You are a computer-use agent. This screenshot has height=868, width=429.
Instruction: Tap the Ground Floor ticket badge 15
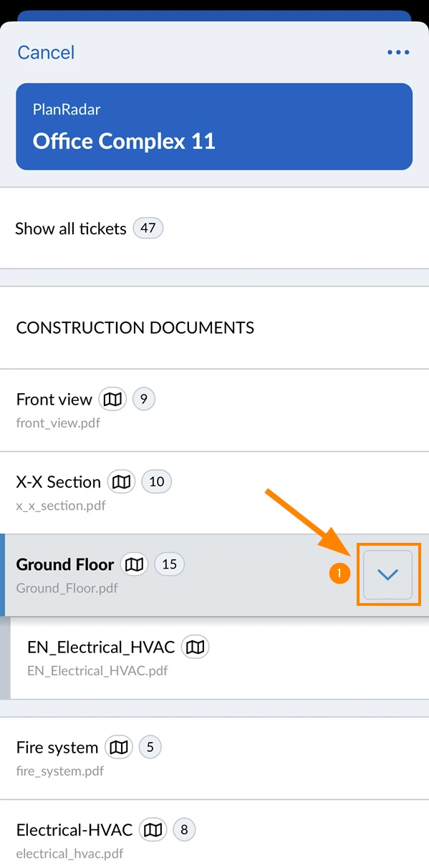click(169, 564)
